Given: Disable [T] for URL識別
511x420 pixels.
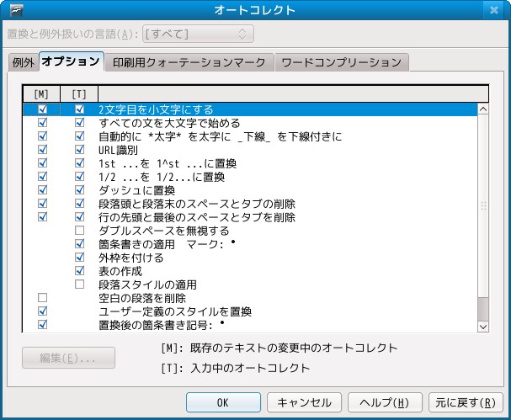Looking at the screenshot, I should (x=80, y=150).
